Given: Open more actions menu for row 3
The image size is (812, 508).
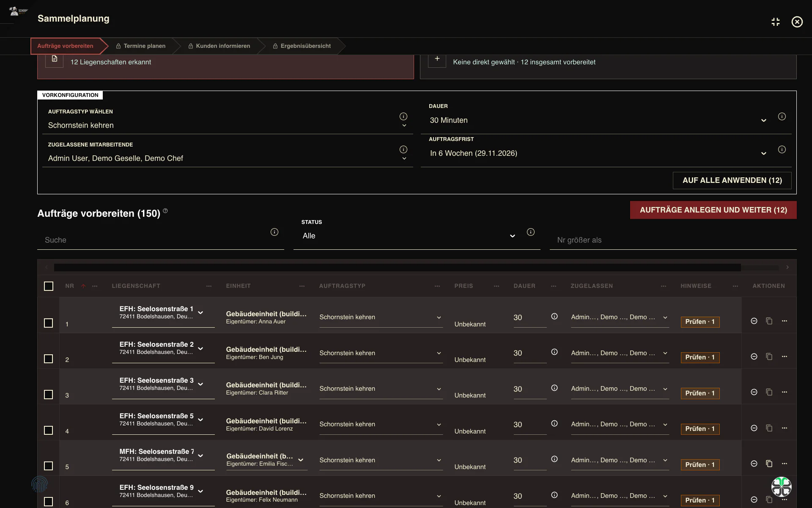Looking at the screenshot, I should pos(785,392).
